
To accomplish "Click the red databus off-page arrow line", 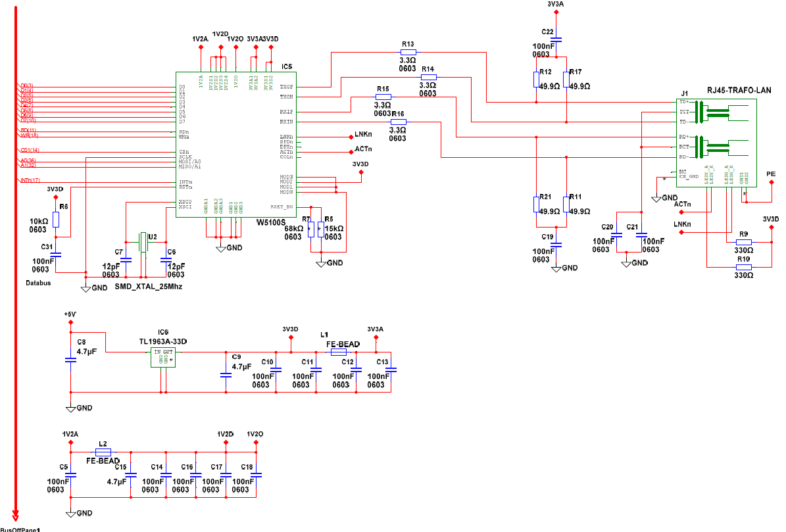I will coord(16,264).
